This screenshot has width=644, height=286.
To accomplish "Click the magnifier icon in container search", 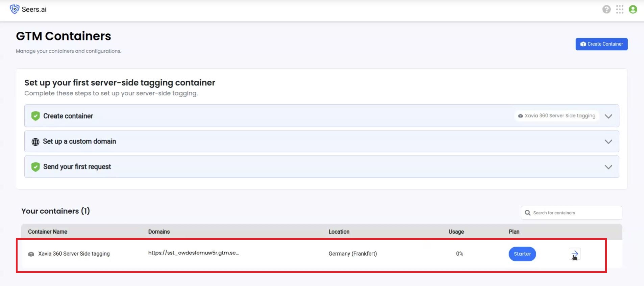I will [x=527, y=213].
